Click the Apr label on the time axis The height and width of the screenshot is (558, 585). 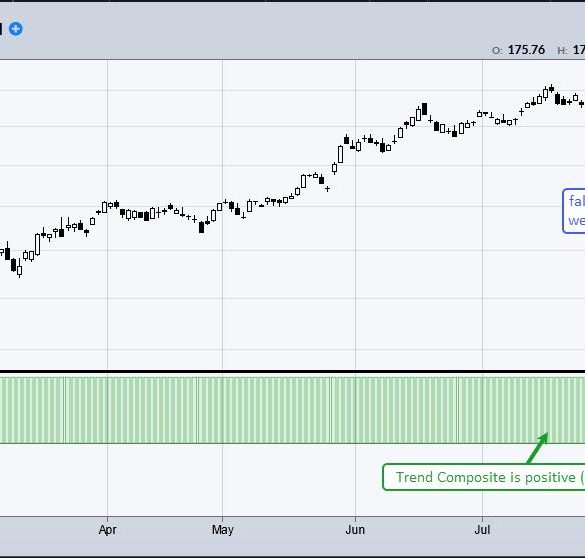coord(107,530)
